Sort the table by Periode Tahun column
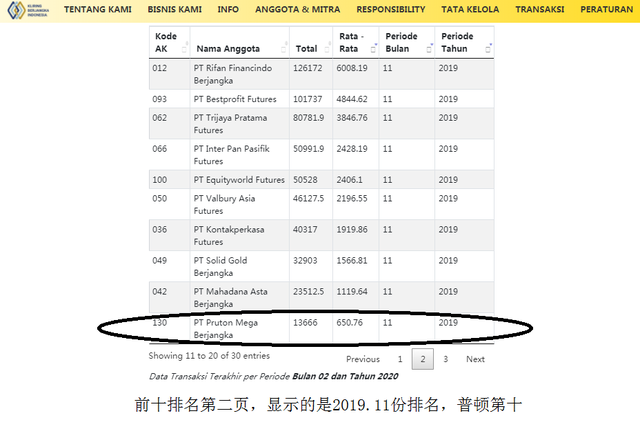 click(x=464, y=42)
